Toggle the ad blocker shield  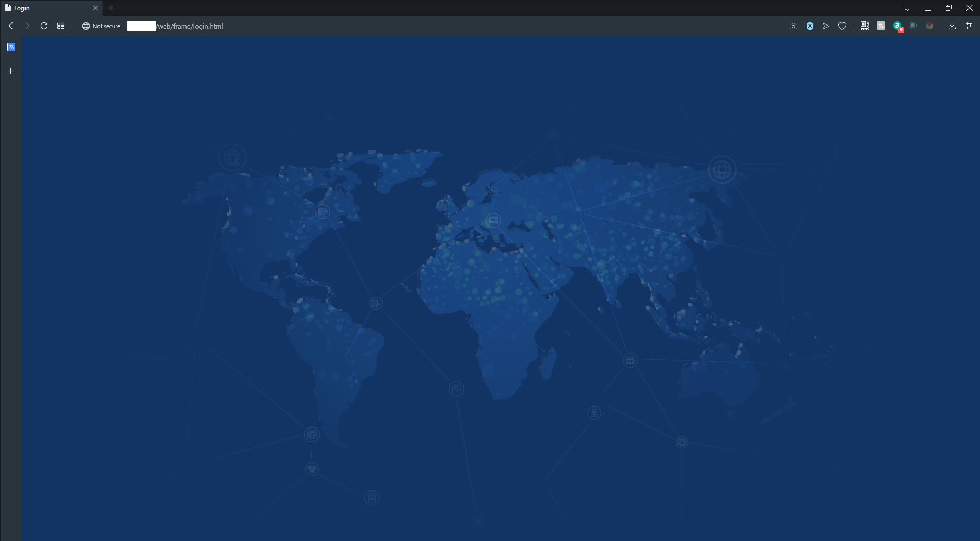point(810,26)
